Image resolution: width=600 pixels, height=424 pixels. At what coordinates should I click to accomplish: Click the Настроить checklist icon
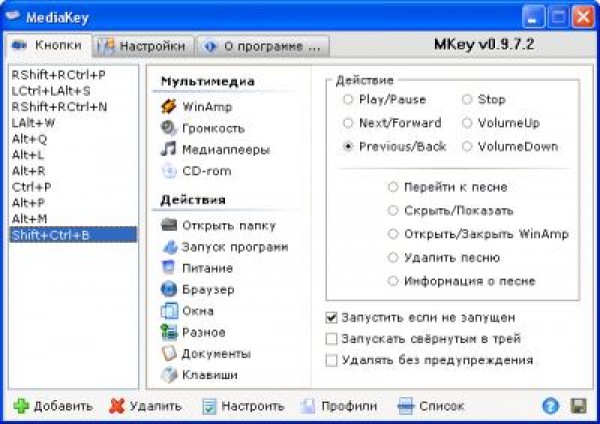[x=209, y=406]
